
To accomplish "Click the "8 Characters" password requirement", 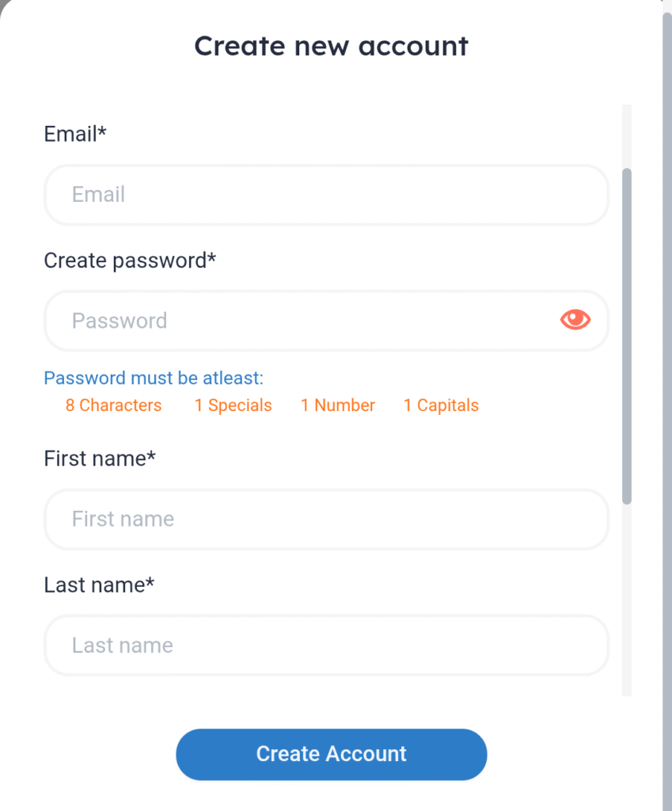I will (113, 405).
